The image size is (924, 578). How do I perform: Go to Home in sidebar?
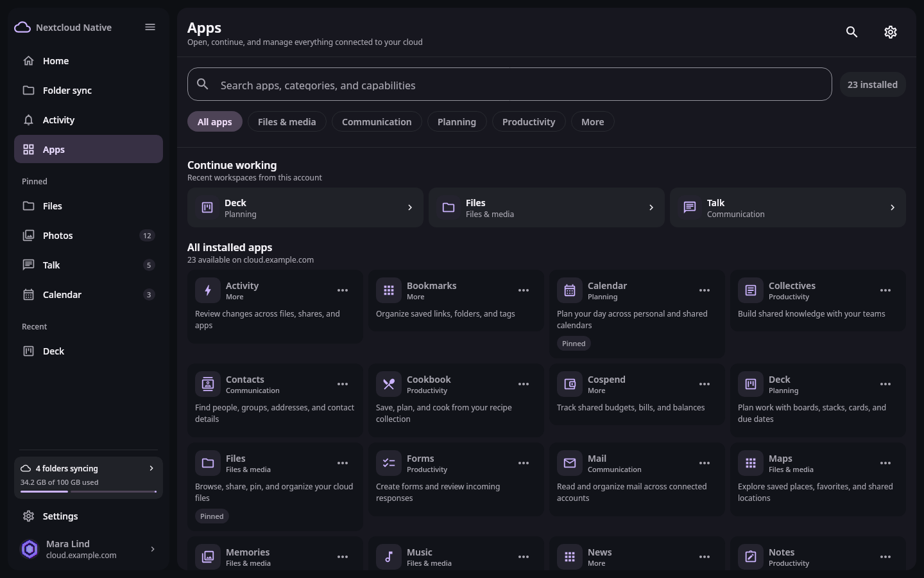point(89,61)
